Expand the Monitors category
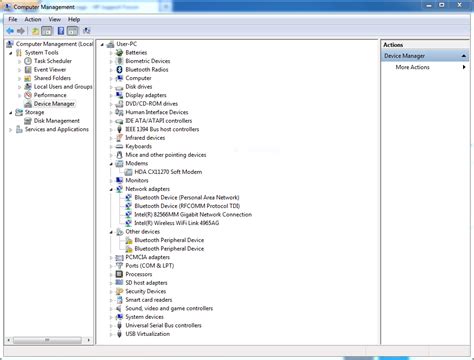This screenshot has width=474, height=360. point(111,180)
